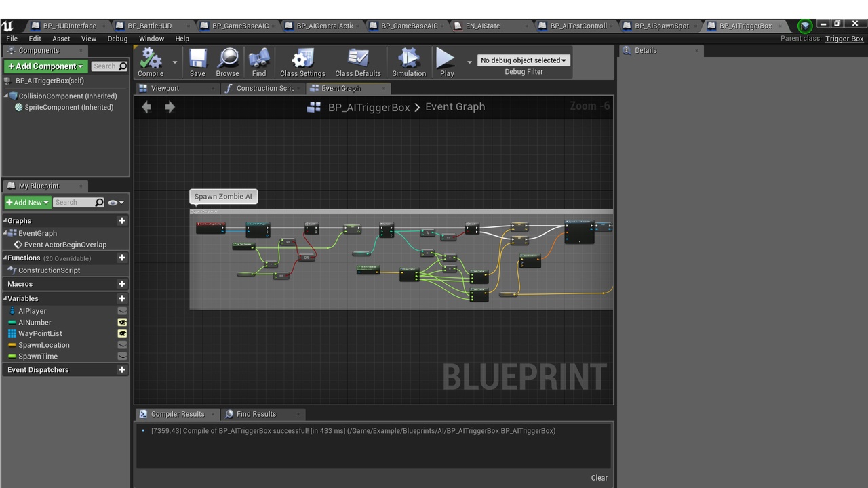Click the My Blueprint search field
The width and height of the screenshot is (868, 488).
(75, 203)
